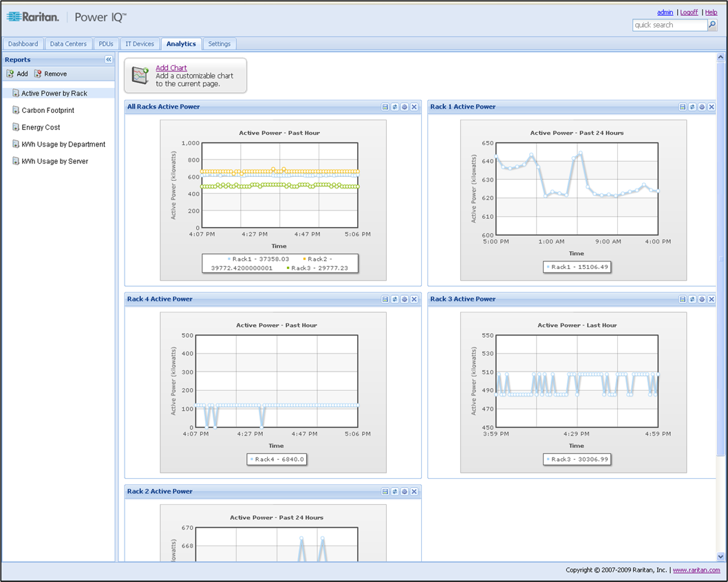
Task: Collapse the Reports sidebar panel
Action: pos(109,59)
